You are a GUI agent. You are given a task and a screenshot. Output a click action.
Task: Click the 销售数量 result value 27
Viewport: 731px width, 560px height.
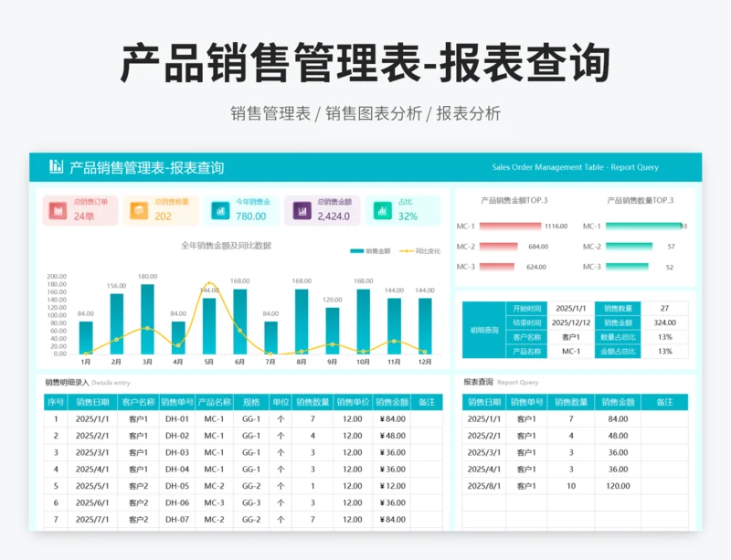665,308
